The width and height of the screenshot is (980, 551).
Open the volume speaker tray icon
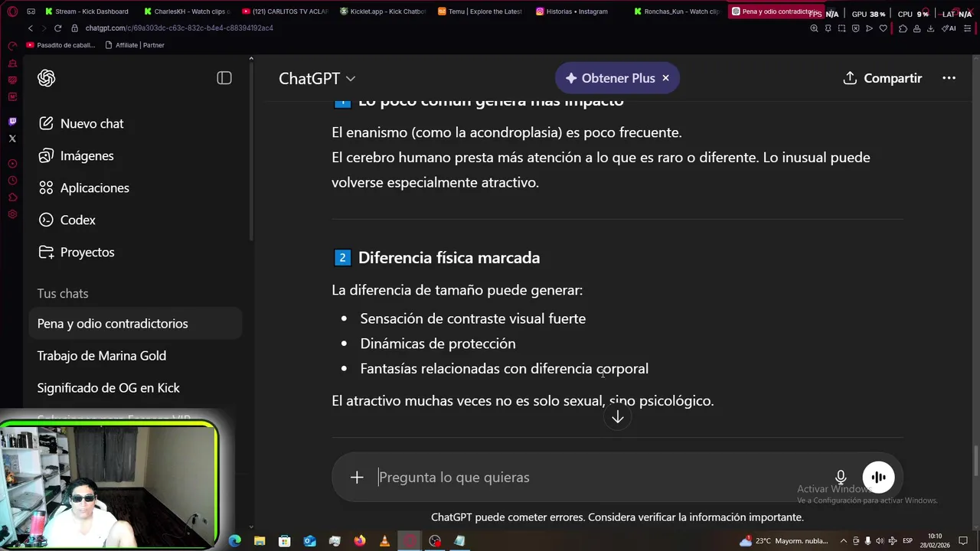click(x=880, y=541)
